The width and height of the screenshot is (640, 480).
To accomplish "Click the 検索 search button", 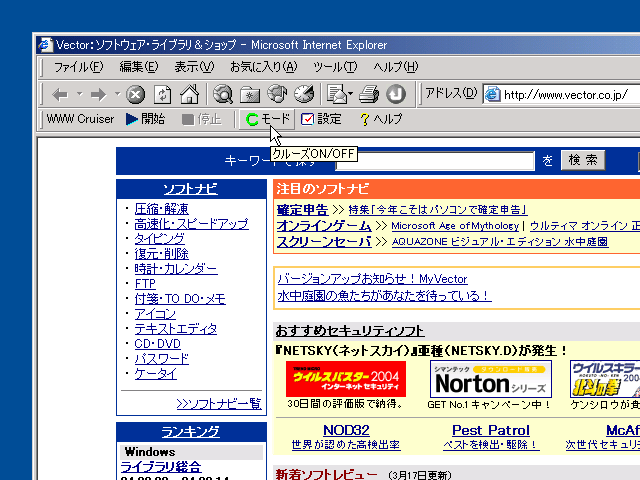I will [583, 160].
